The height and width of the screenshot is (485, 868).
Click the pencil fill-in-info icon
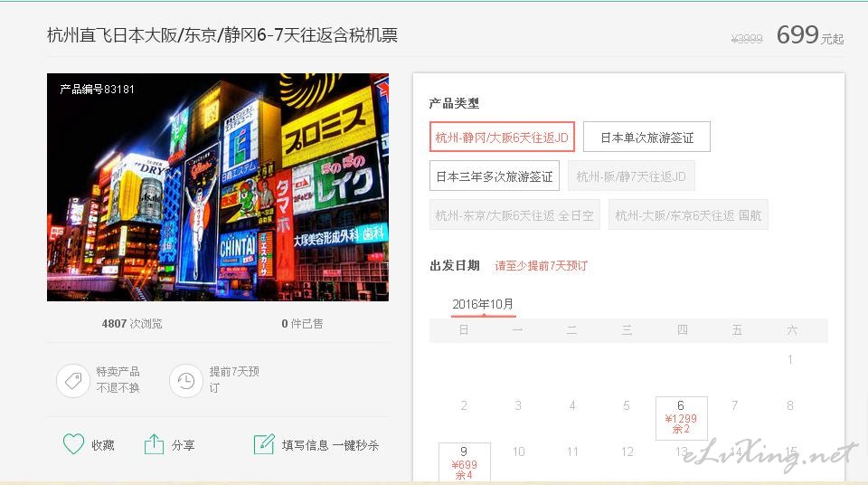coord(264,444)
